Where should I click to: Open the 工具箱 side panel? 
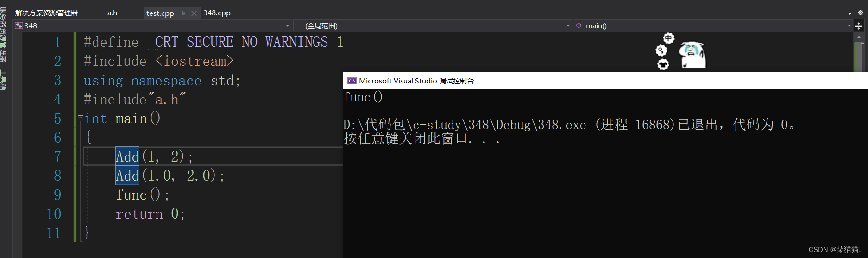(x=4, y=80)
